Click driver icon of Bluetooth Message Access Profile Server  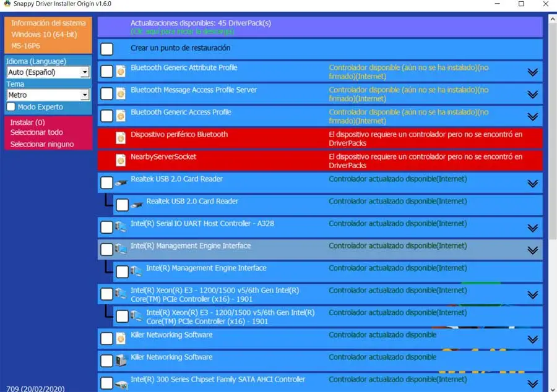click(121, 93)
